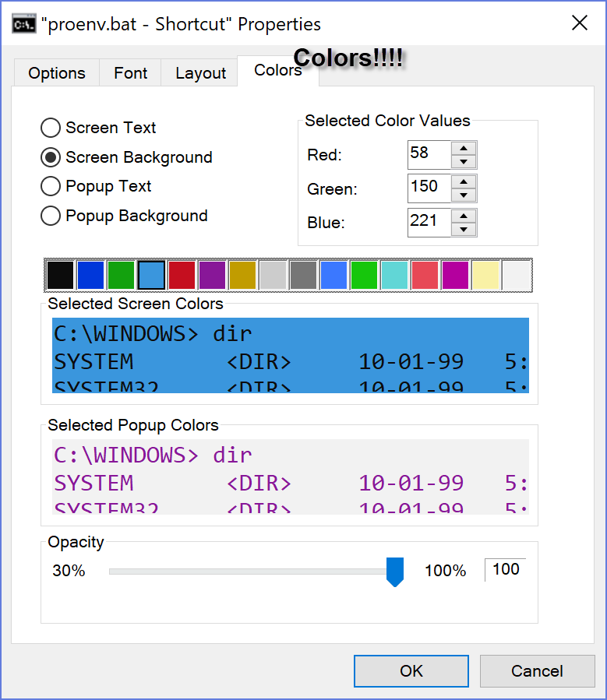Screen dimensions: 607x700
Task: Pick the light gray color swatch
Action: coord(273,275)
